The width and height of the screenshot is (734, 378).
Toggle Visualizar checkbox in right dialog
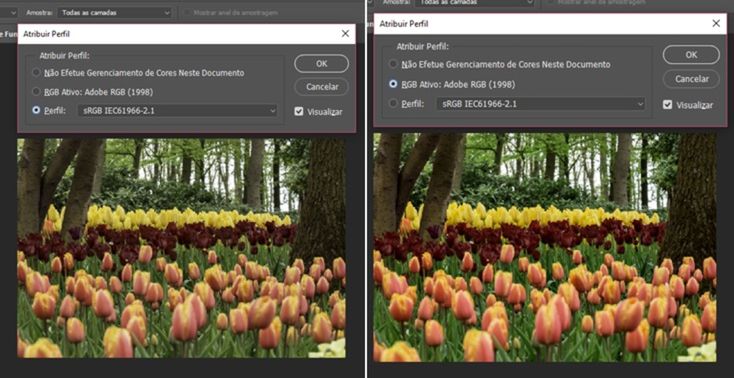(668, 105)
